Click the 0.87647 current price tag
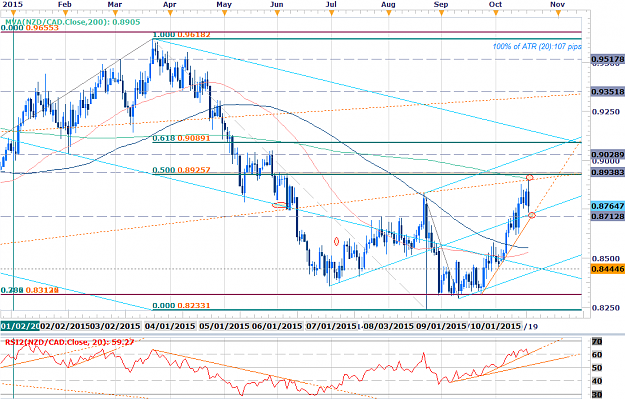 (x=608, y=206)
